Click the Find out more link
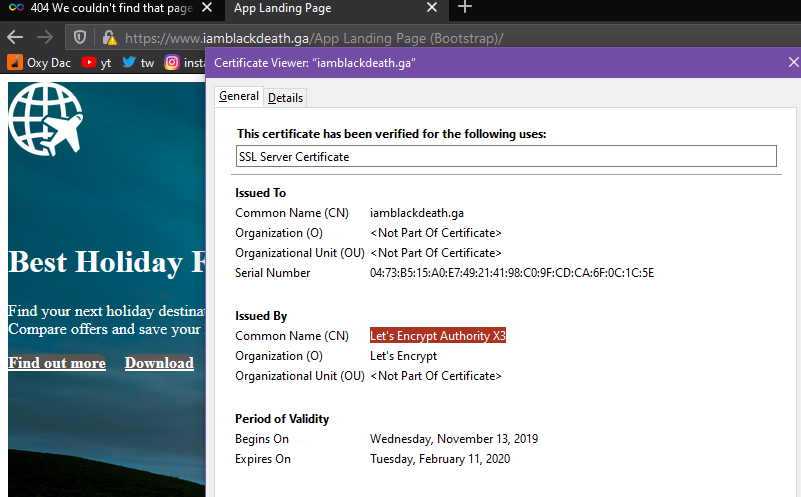Image resolution: width=801 pixels, height=497 pixels. (x=57, y=363)
